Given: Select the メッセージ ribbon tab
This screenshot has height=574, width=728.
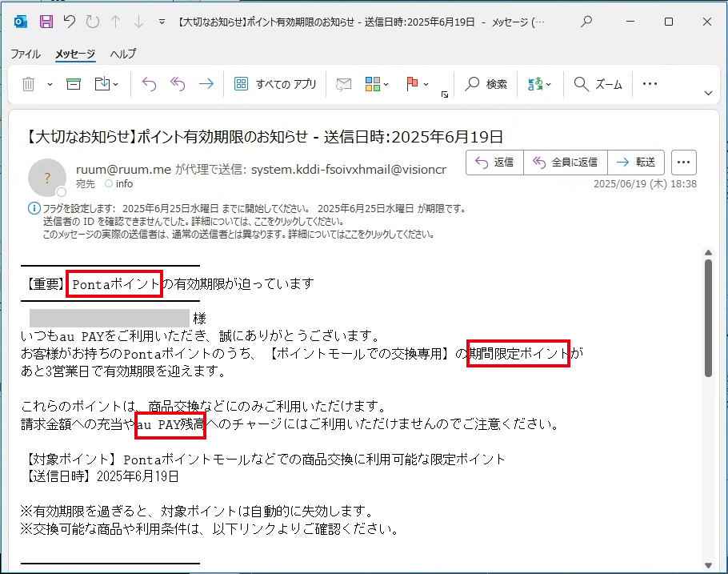Looking at the screenshot, I should (x=75, y=54).
